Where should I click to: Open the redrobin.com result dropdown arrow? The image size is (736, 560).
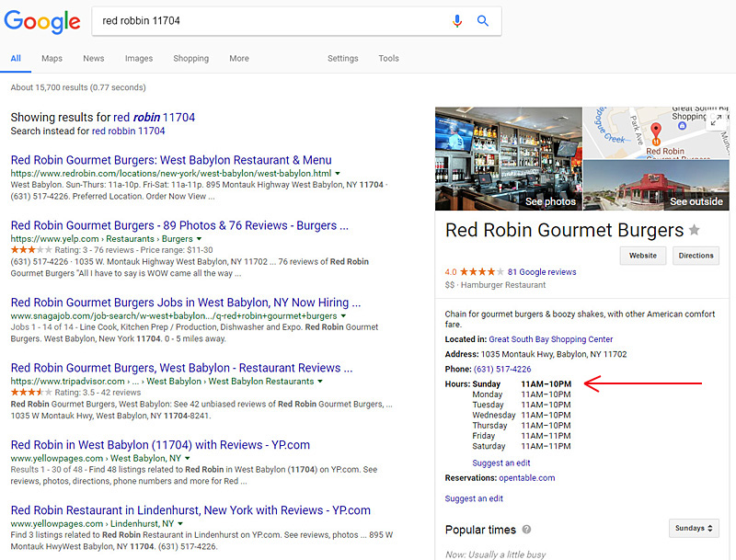point(338,173)
